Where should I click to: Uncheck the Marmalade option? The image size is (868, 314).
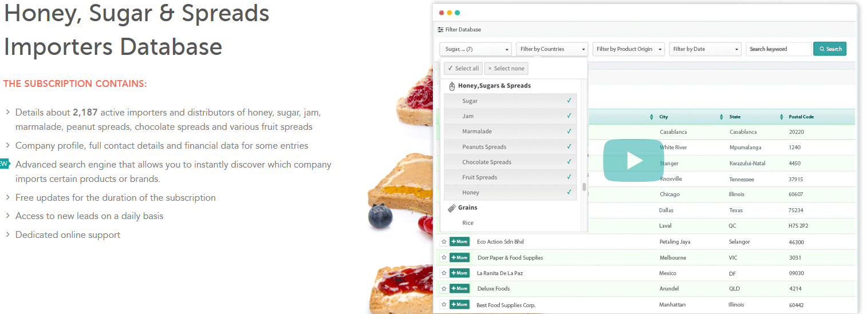[x=510, y=132]
